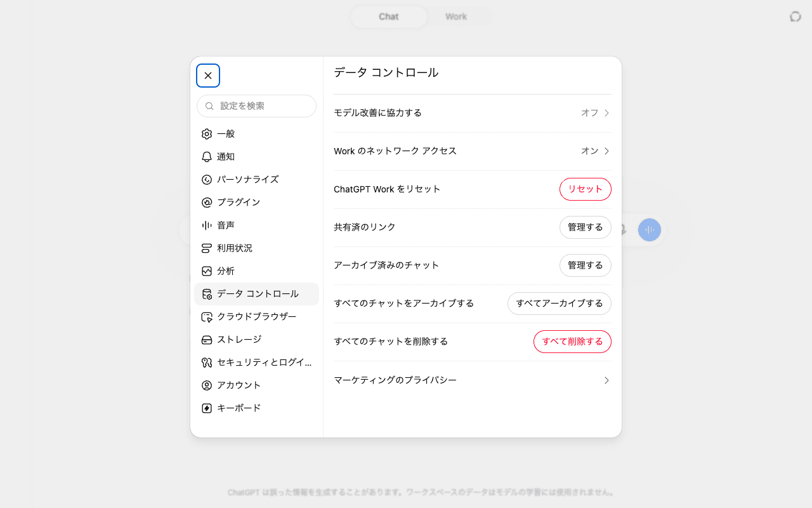Click the オン value for ネットワーク アクセス
Viewport: 812px width, 508px height.
590,151
